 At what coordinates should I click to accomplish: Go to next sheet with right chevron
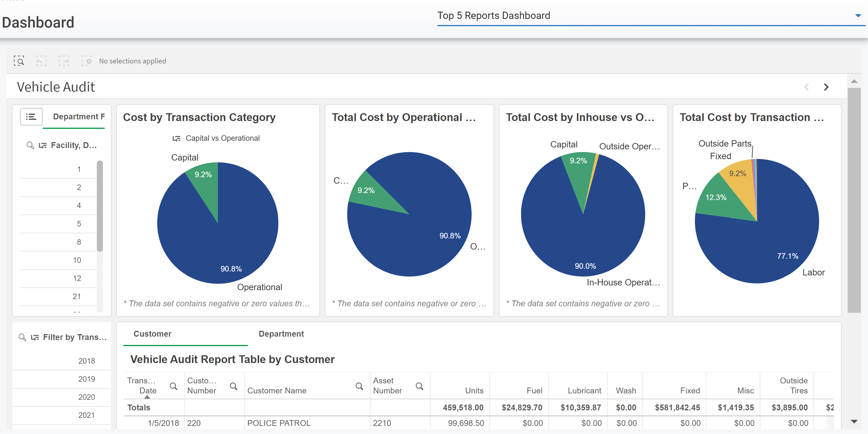(x=826, y=87)
